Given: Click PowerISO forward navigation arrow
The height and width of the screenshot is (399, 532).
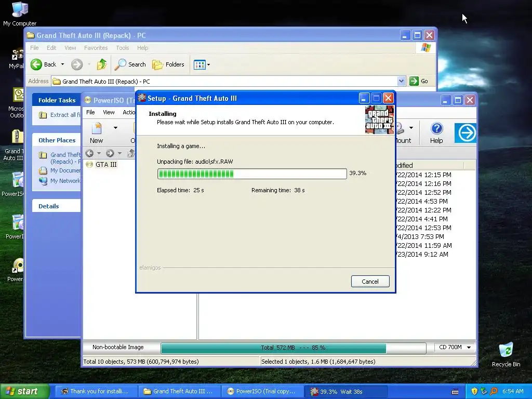Looking at the screenshot, I should (x=110, y=153).
